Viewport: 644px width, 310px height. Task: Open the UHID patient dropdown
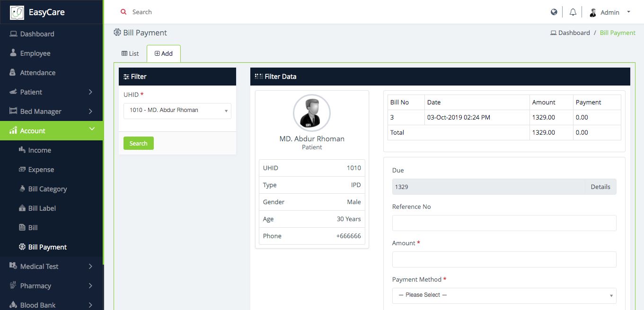pyautogui.click(x=177, y=111)
